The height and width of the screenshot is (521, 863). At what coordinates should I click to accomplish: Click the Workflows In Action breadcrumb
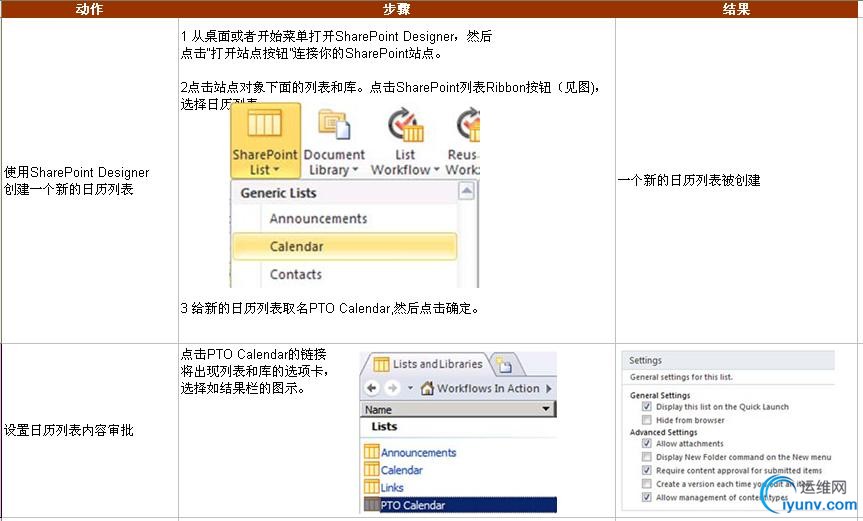coord(488,388)
